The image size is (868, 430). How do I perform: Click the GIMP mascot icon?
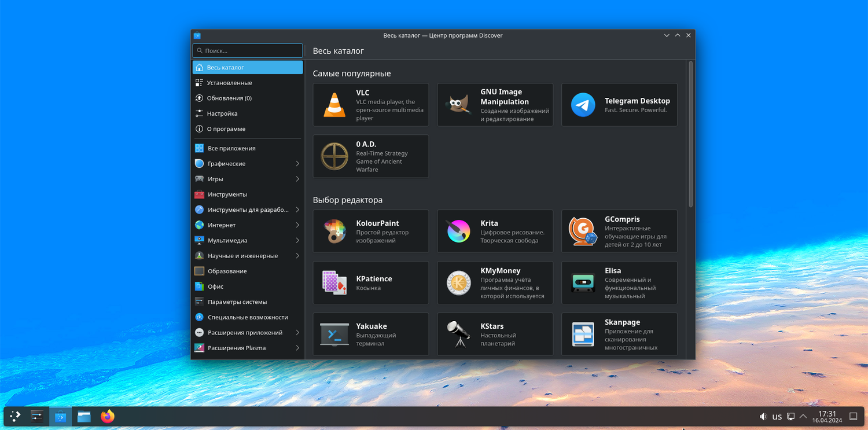click(x=459, y=105)
